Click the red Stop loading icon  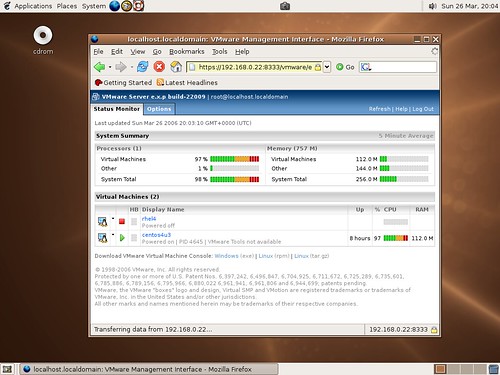coord(159,67)
